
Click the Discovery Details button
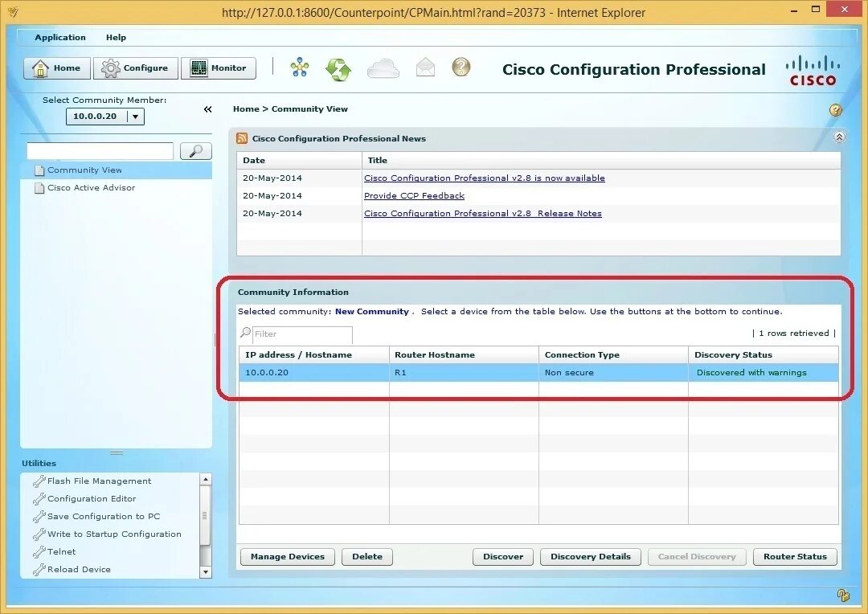point(590,556)
